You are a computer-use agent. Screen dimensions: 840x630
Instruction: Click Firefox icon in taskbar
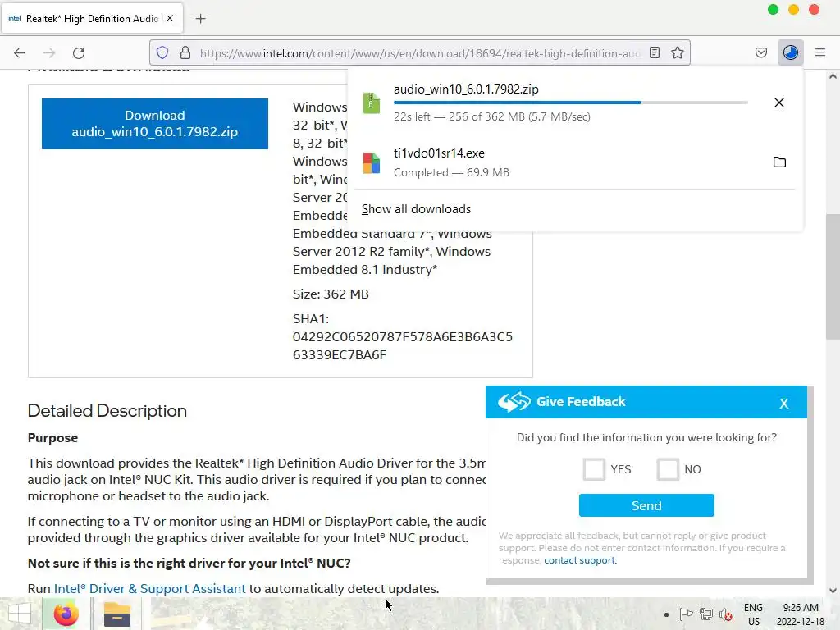coord(66,614)
